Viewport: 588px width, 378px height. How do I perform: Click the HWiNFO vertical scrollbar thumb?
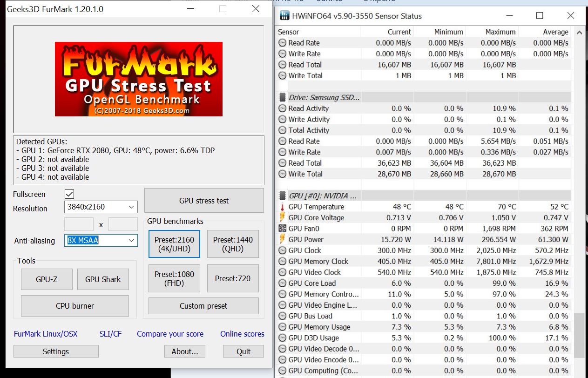coord(579,336)
